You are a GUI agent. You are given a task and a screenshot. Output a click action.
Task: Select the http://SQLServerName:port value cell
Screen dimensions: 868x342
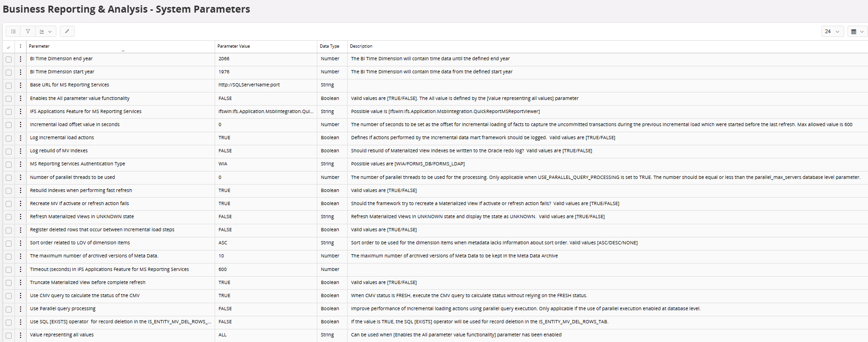pyautogui.click(x=266, y=85)
